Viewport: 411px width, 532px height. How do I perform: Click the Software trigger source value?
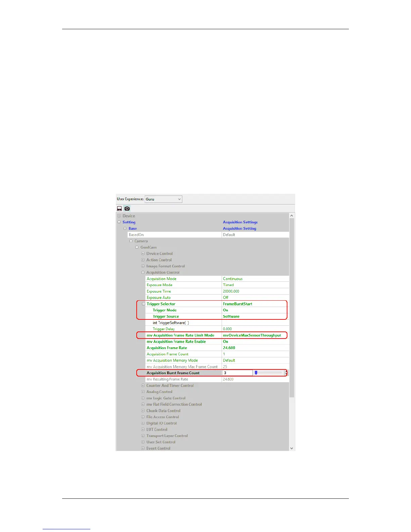pos(231,316)
